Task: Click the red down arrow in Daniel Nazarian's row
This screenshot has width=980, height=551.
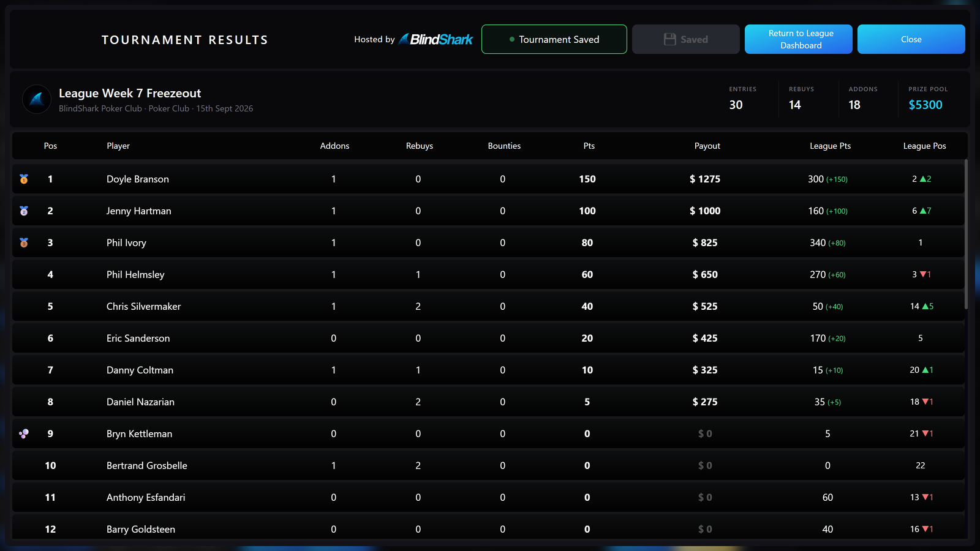Action: [x=925, y=402]
